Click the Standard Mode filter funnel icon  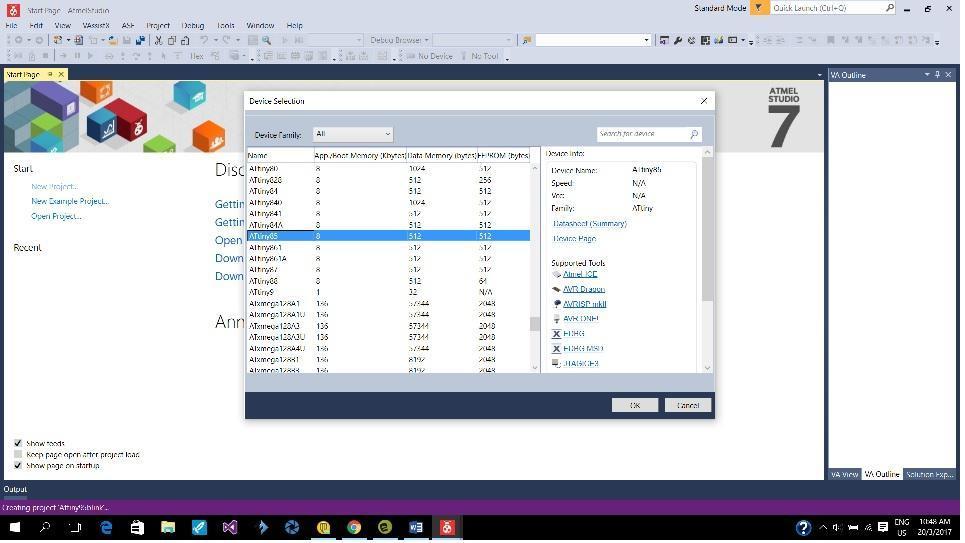759,8
